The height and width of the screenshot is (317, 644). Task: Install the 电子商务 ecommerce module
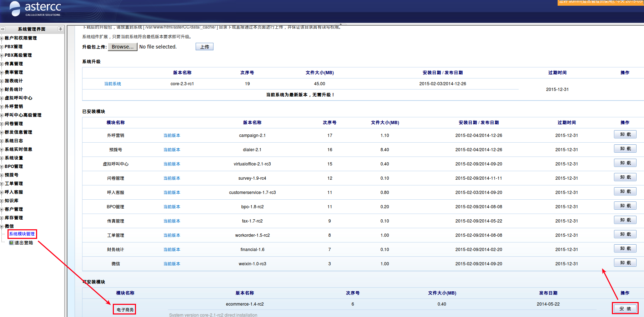tap(625, 308)
